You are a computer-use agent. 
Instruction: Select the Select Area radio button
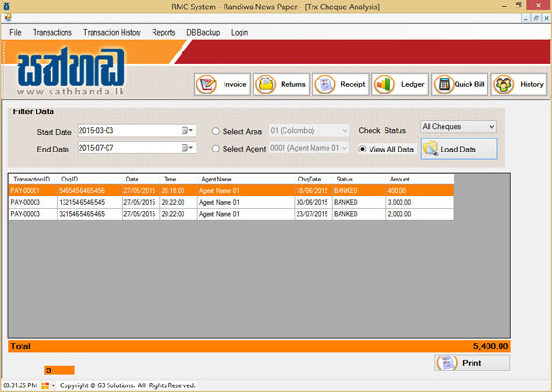pyautogui.click(x=216, y=131)
